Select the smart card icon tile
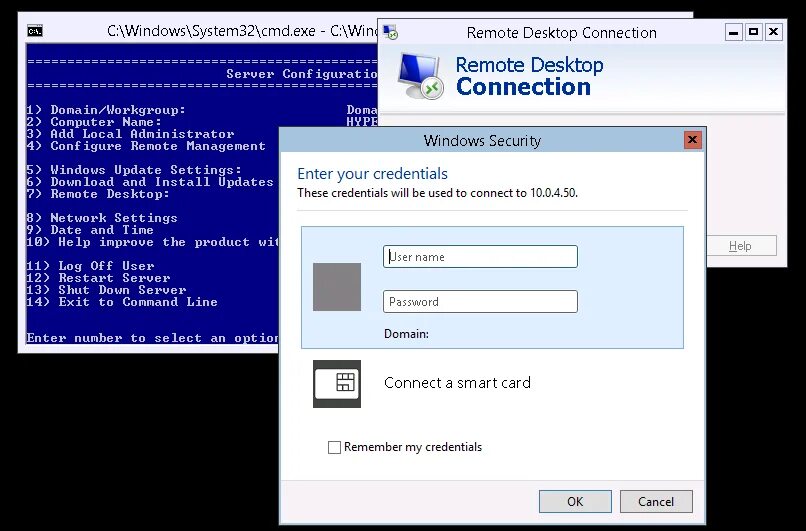The height and width of the screenshot is (531, 806). click(337, 383)
